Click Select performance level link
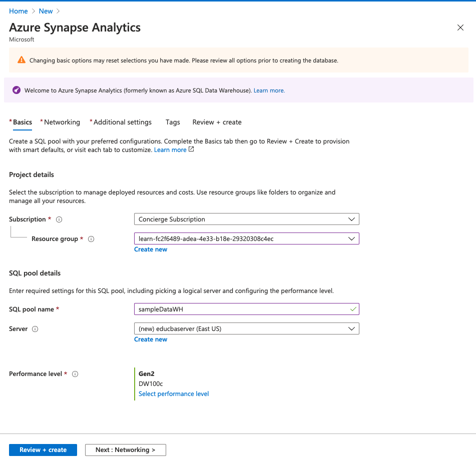 point(174,394)
